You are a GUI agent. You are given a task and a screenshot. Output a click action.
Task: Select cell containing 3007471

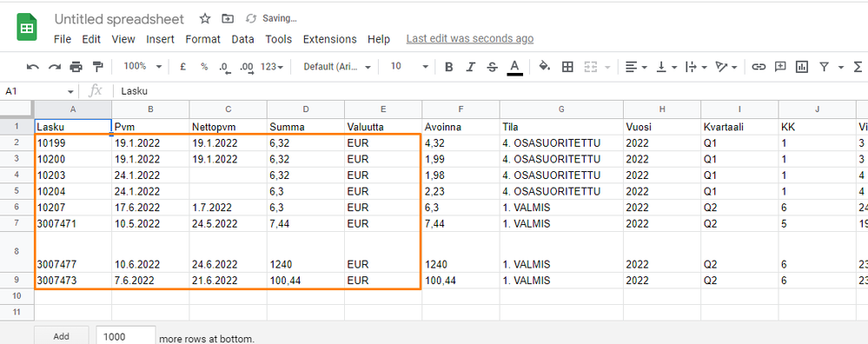[x=73, y=224]
